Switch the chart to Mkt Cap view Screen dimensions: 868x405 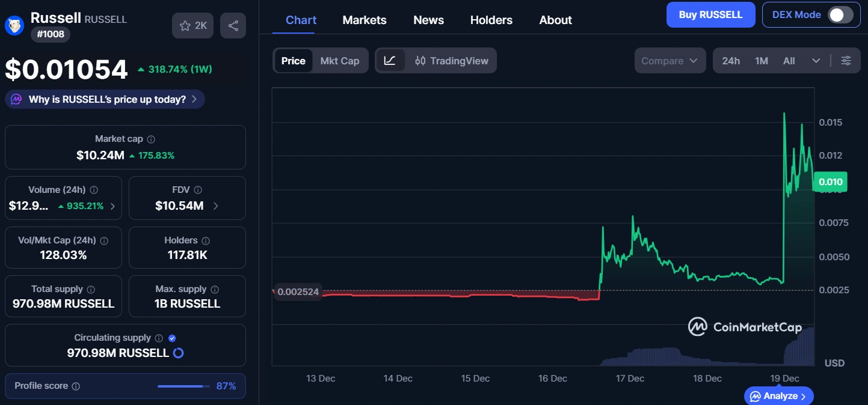(340, 60)
